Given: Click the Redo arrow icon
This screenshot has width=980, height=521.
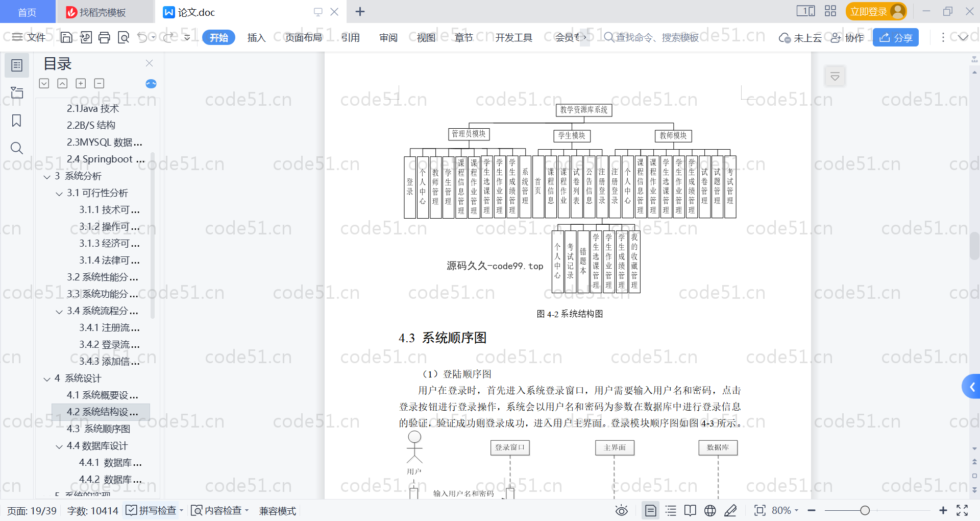Looking at the screenshot, I should pyautogui.click(x=168, y=37).
